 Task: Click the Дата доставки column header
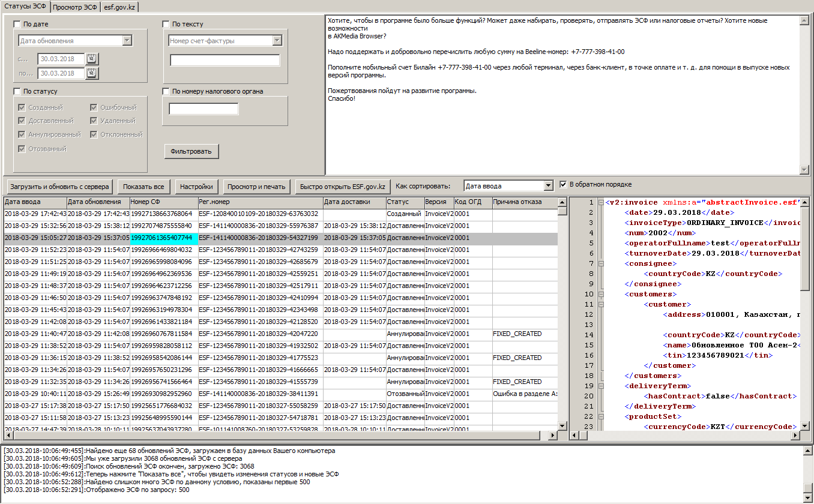tap(354, 202)
